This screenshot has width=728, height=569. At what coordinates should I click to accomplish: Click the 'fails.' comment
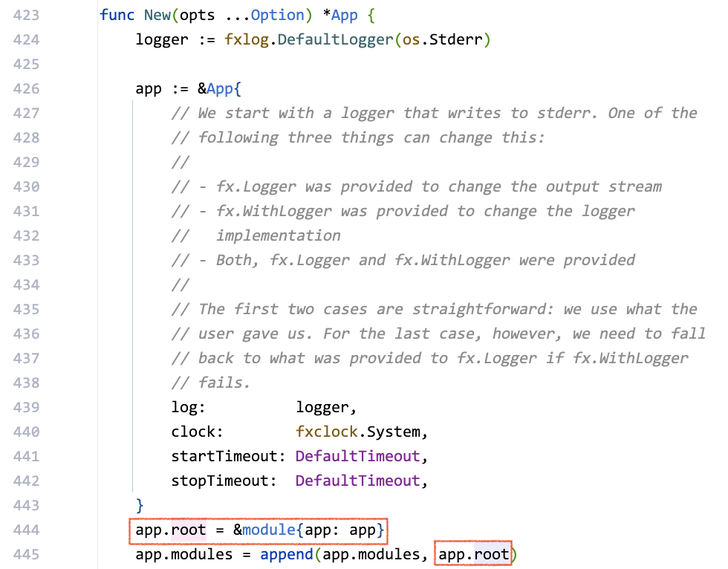point(210,383)
